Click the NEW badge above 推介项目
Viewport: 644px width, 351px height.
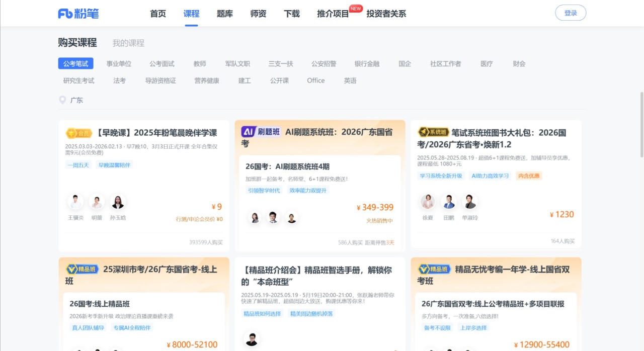356,9
